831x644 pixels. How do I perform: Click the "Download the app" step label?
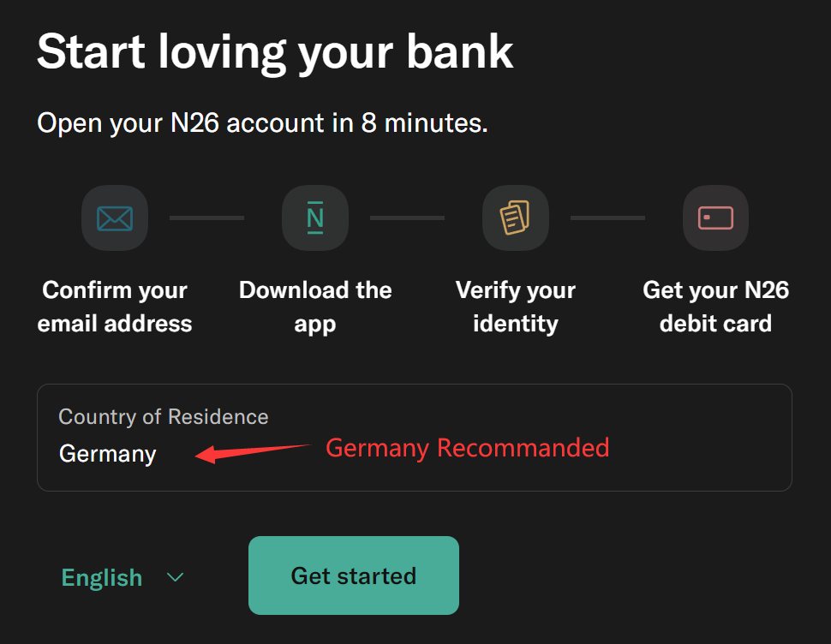click(x=315, y=307)
